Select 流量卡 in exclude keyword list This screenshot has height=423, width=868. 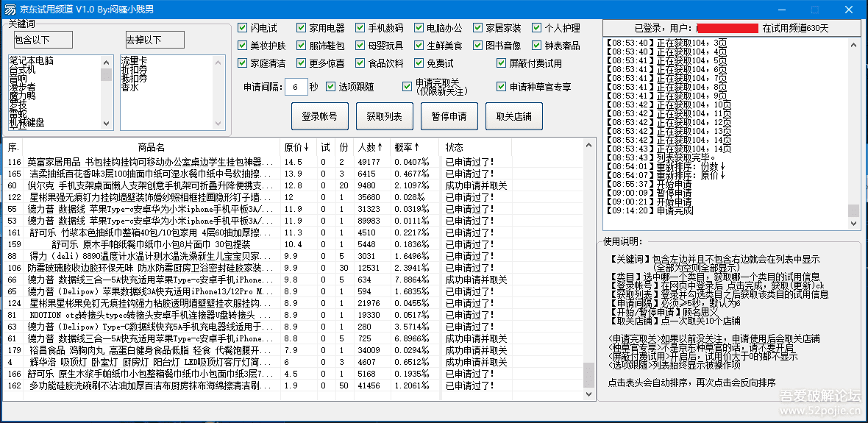pyautogui.click(x=135, y=60)
